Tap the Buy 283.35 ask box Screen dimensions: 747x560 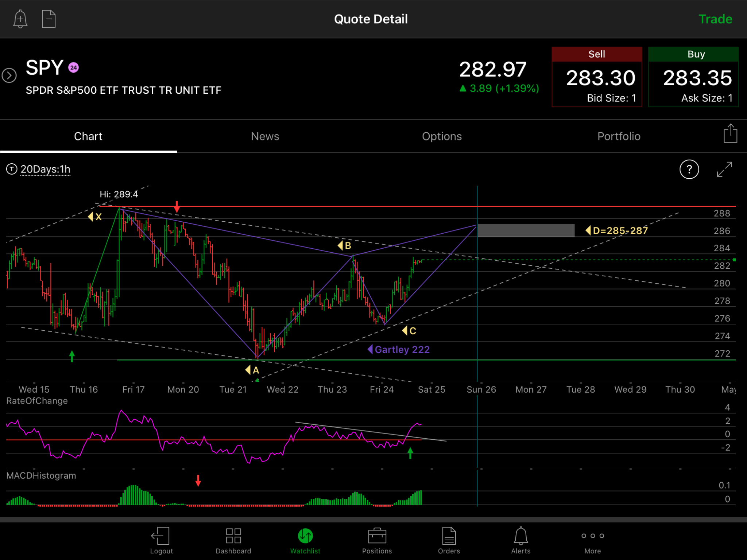point(693,77)
